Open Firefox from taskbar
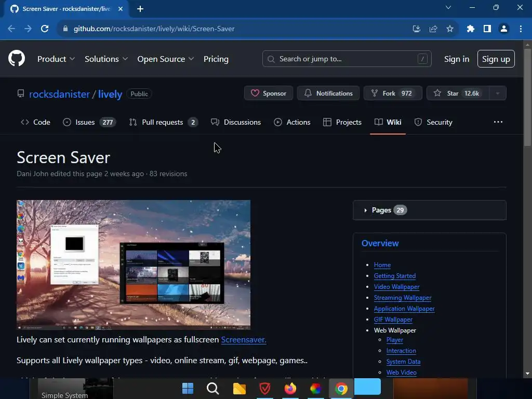Image resolution: width=532 pixels, height=399 pixels. click(290, 388)
